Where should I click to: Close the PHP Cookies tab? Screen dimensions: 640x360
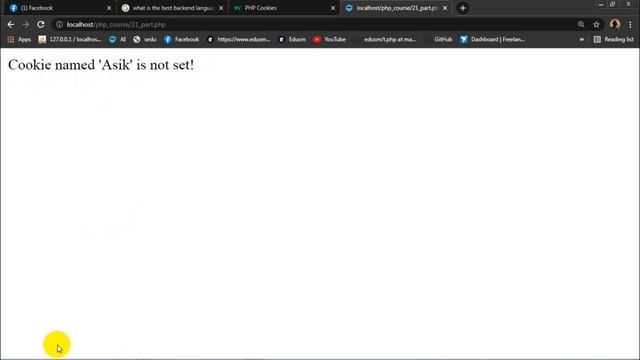[x=333, y=8]
